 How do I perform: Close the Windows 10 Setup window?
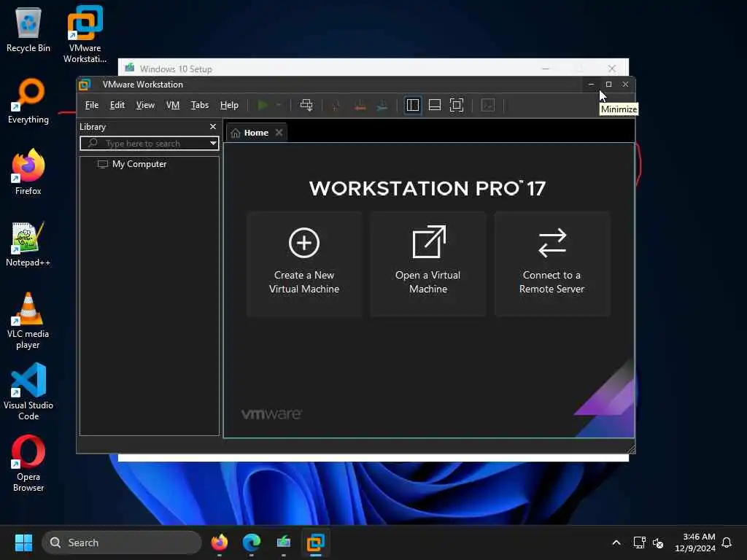[x=612, y=69]
